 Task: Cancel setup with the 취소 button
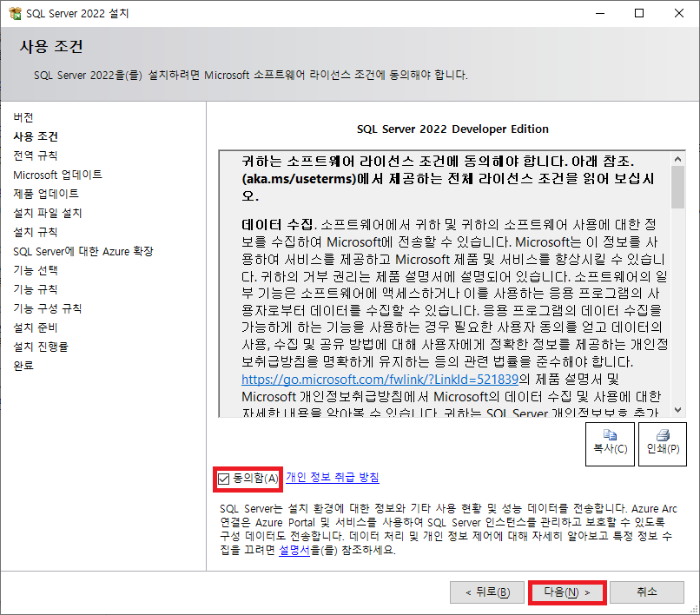click(647, 592)
